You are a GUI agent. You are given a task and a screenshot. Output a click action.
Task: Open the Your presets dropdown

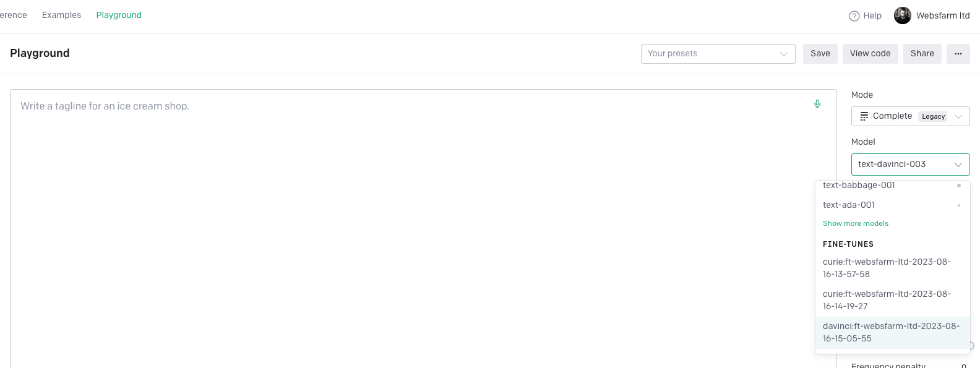point(718,53)
